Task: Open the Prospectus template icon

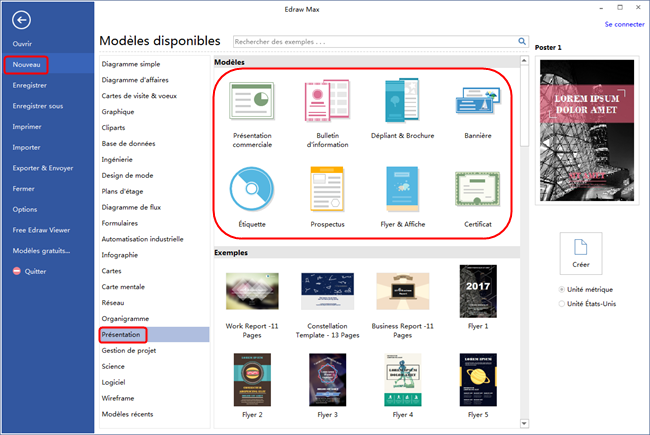Action: (x=327, y=189)
